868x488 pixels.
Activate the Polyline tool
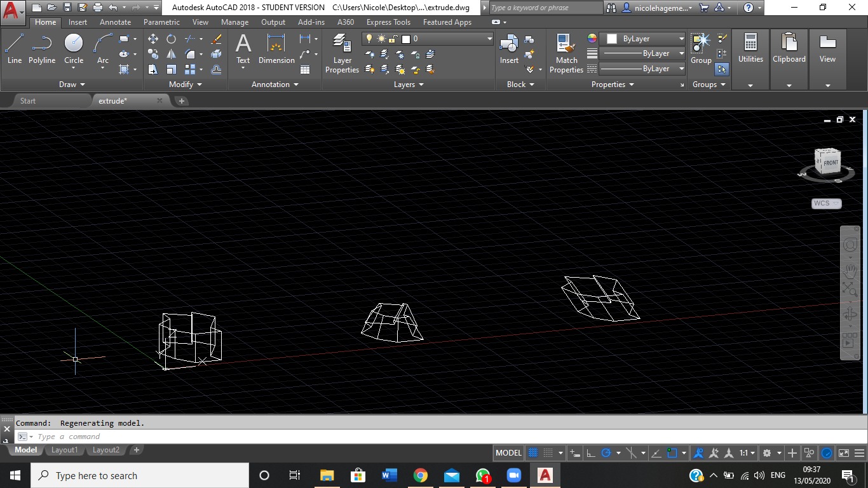[x=42, y=44]
